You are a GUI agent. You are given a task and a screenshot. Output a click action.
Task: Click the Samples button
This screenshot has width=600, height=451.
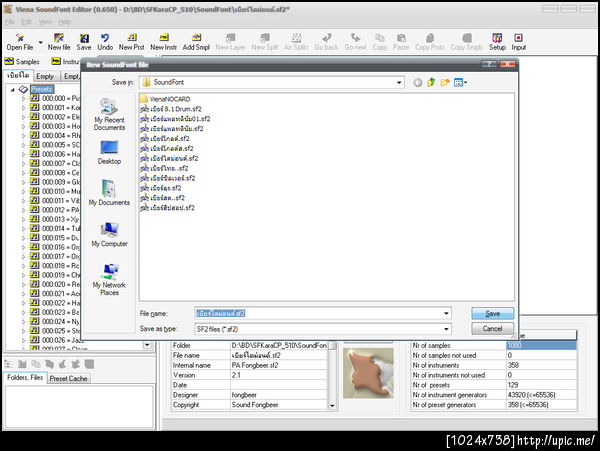tap(23, 62)
